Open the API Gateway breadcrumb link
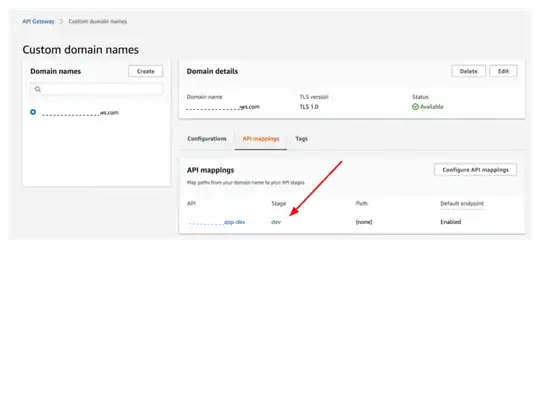Screen dimensions: 540x405 (38, 21)
